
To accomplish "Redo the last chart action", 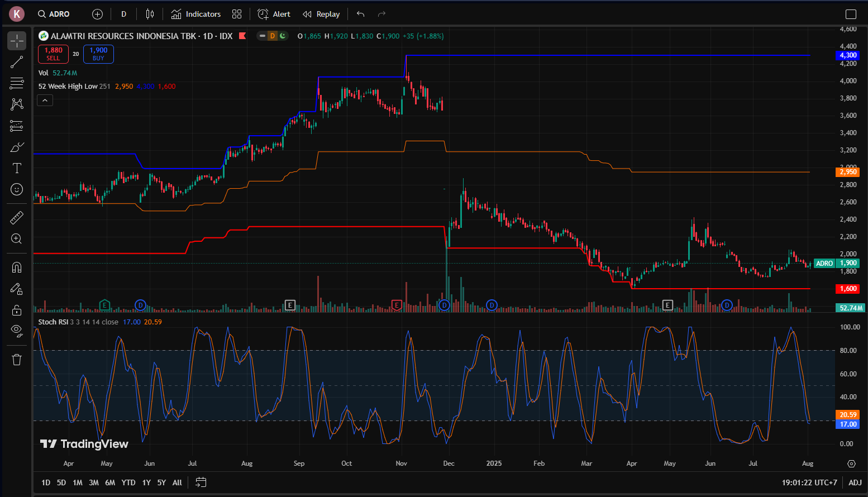I will (x=381, y=14).
